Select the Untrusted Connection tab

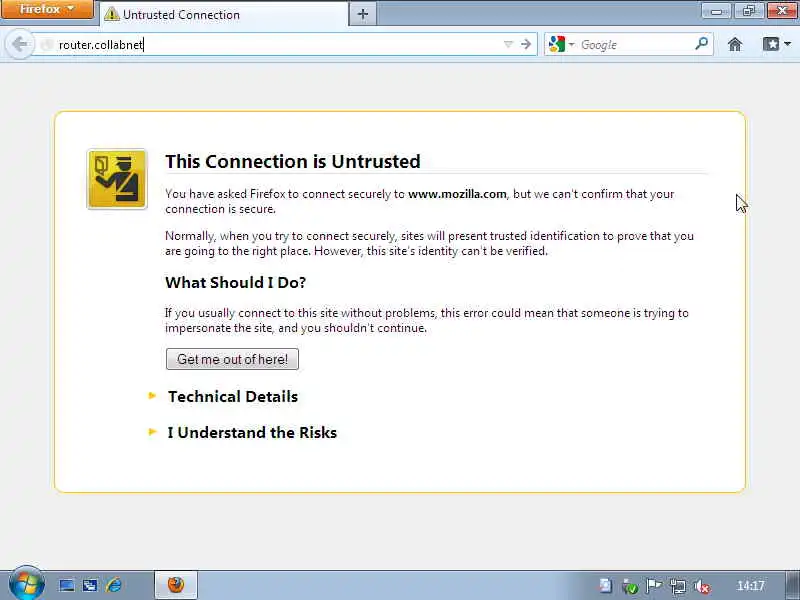pyautogui.click(x=223, y=14)
